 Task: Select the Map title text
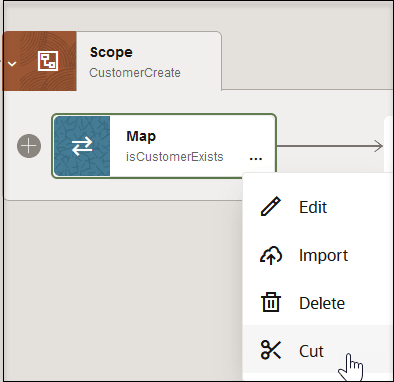(x=141, y=136)
